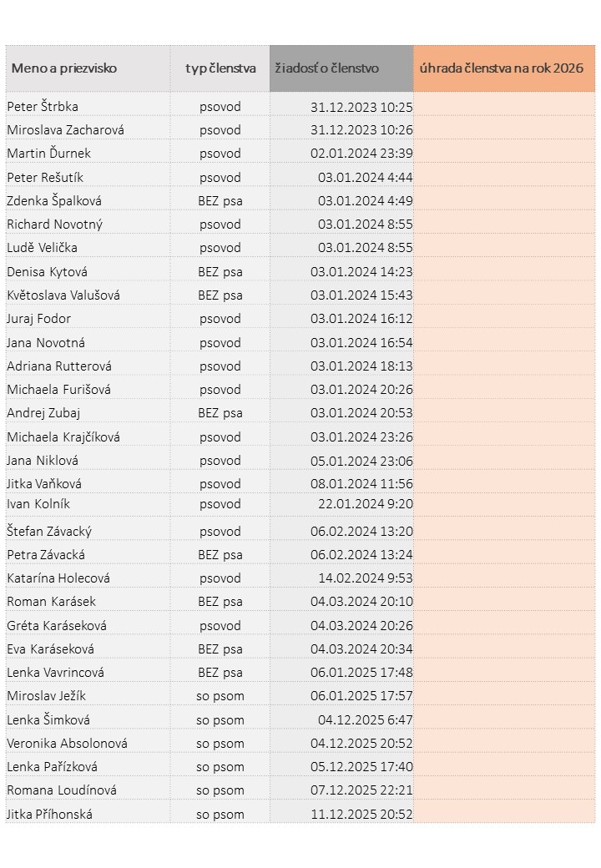Click the date cell '02.01.2024 23:39'
601x868 pixels.
[361, 154]
